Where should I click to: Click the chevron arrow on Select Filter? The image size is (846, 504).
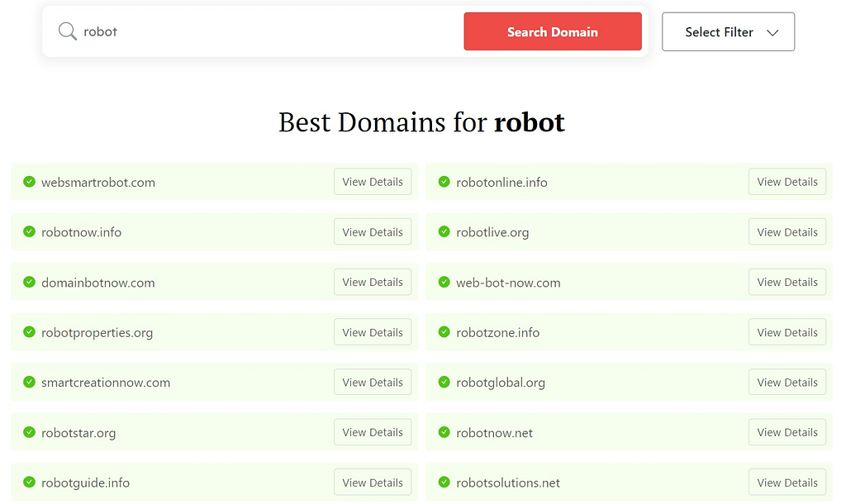pos(773,31)
